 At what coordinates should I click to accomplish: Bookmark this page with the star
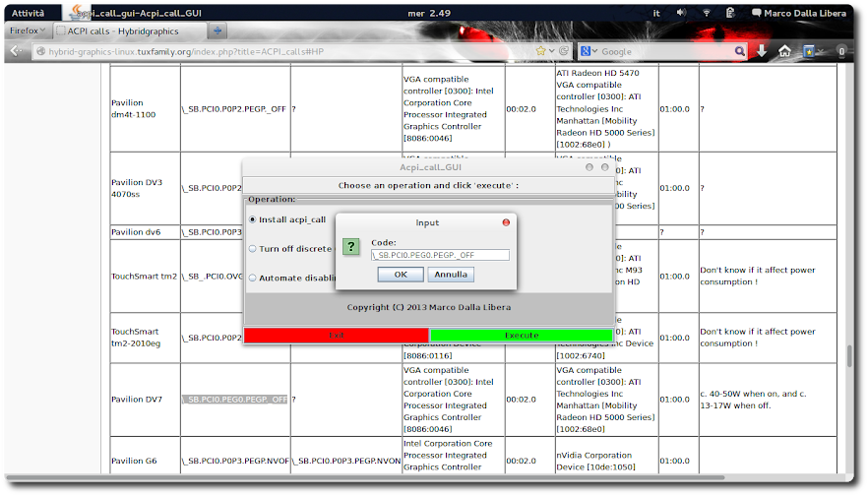(541, 51)
